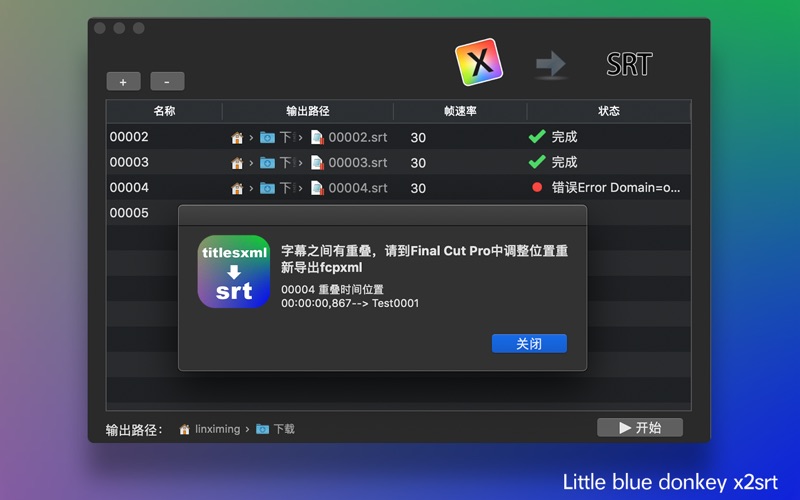Click the frame rate 30 in the 00004 row

tap(418, 189)
